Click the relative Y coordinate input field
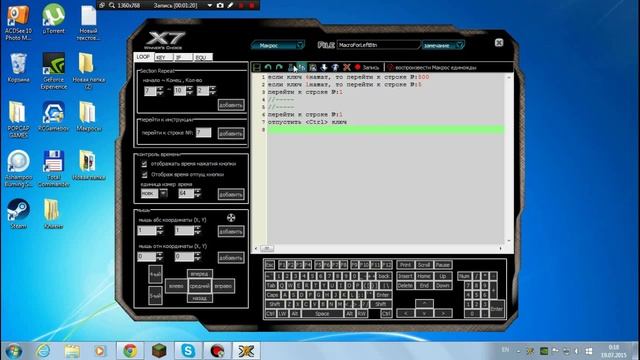Image resolution: width=640 pixels, height=360 pixels. pos(184,256)
